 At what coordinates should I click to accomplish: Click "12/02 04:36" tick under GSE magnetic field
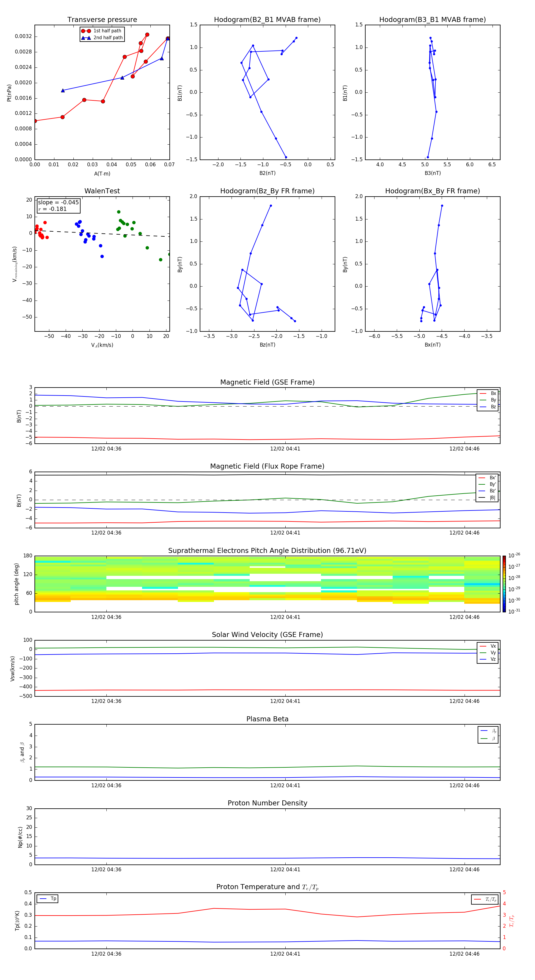tap(106, 448)
